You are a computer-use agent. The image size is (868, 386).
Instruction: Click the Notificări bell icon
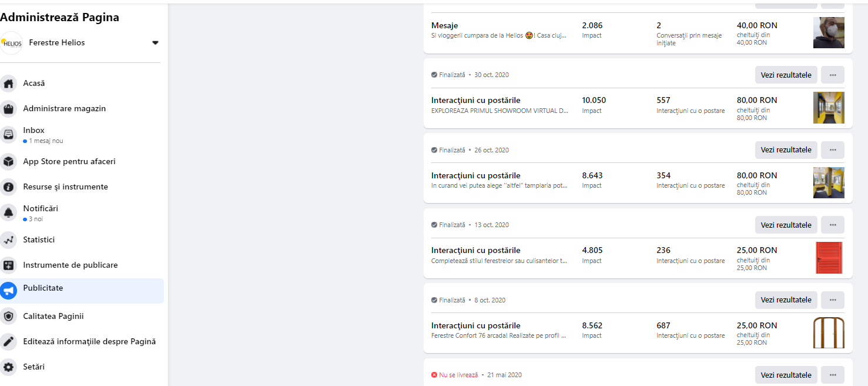[x=9, y=212]
